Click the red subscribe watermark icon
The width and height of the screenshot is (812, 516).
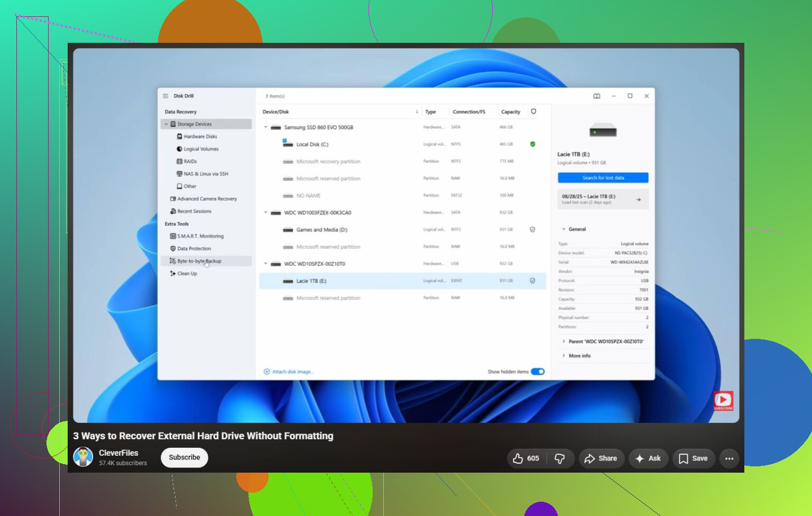(x=723, y=401)
